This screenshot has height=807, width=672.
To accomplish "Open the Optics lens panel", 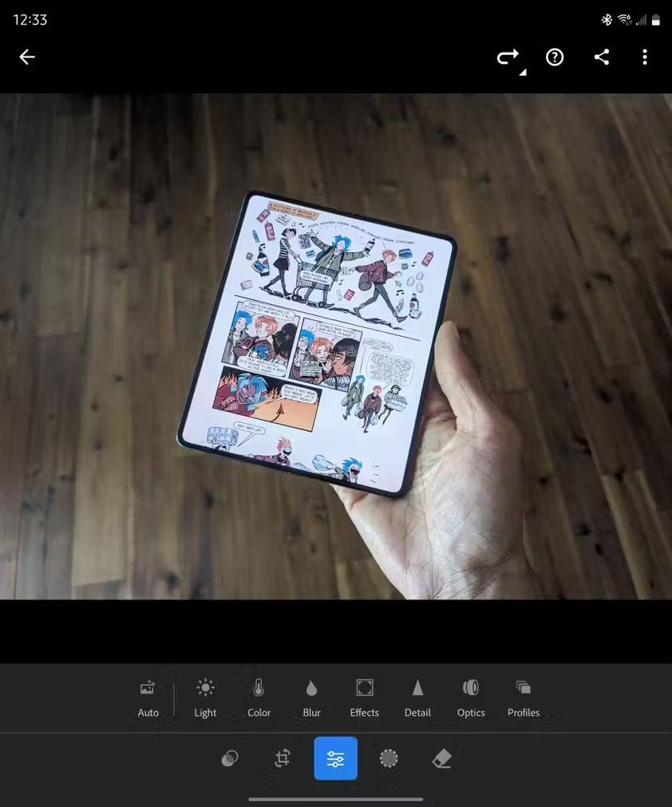I will point(471,697).
